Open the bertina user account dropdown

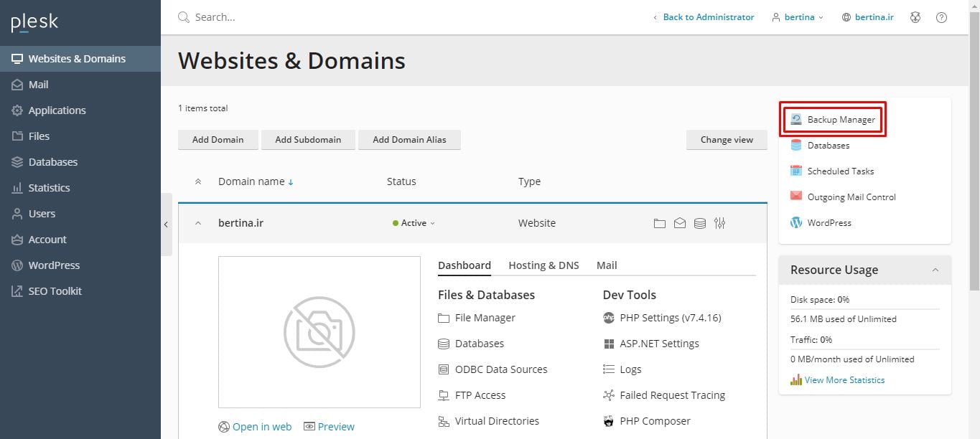798,17
